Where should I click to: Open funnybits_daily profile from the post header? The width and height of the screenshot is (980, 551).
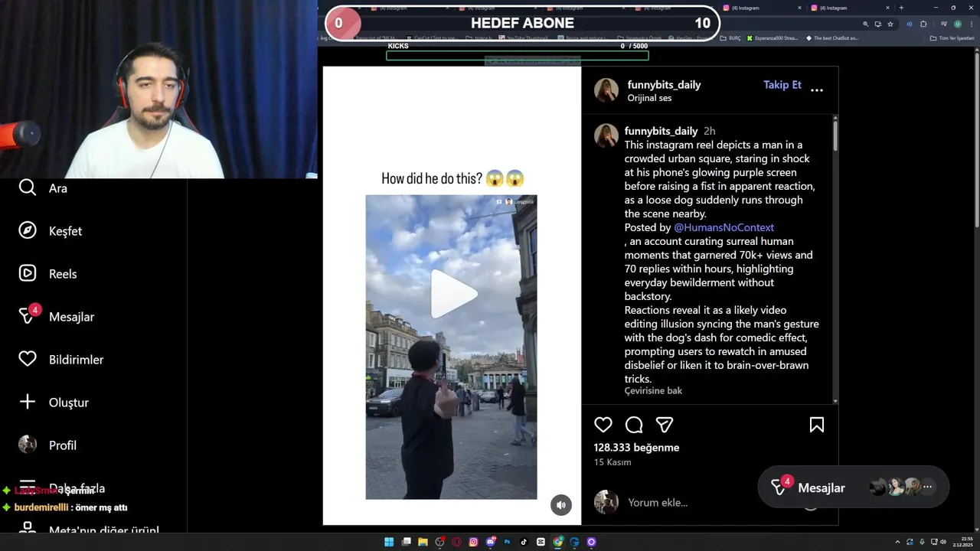click(664, 85)
